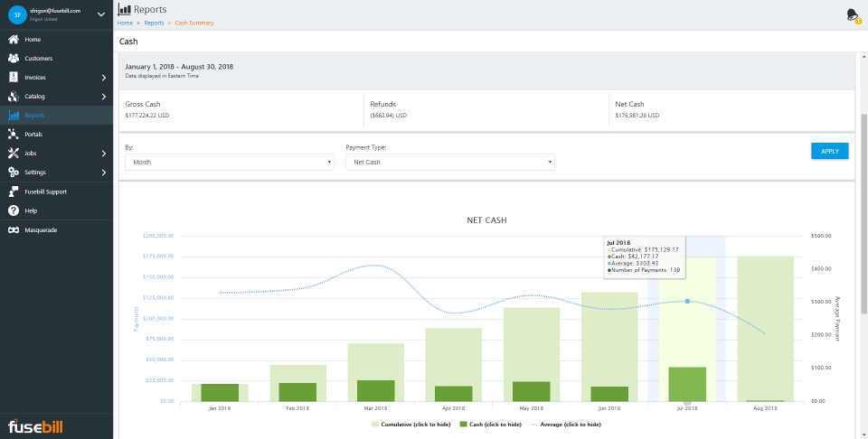Select the Catalog boxes icon

click(x=14, y=97)
